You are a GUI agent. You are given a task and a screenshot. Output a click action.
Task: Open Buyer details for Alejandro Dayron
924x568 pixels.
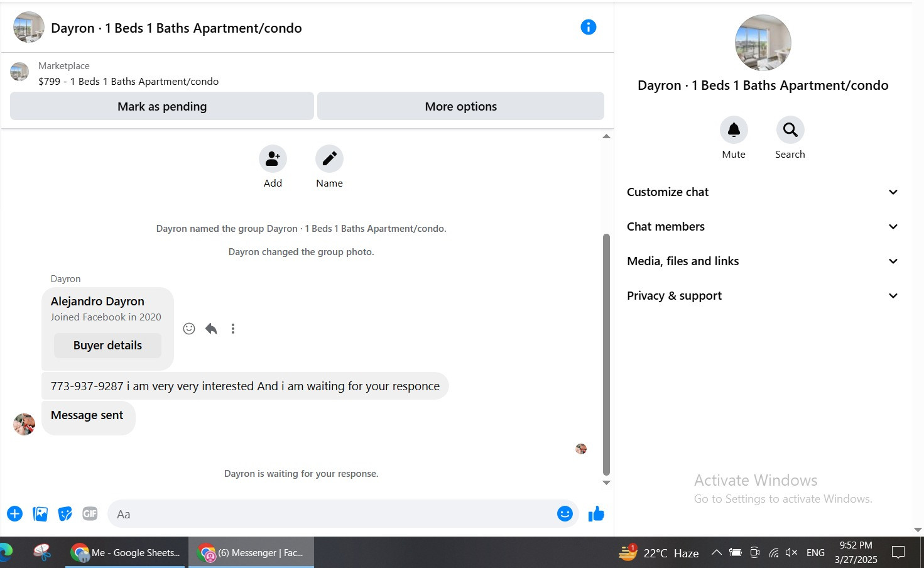click(107, 346)
